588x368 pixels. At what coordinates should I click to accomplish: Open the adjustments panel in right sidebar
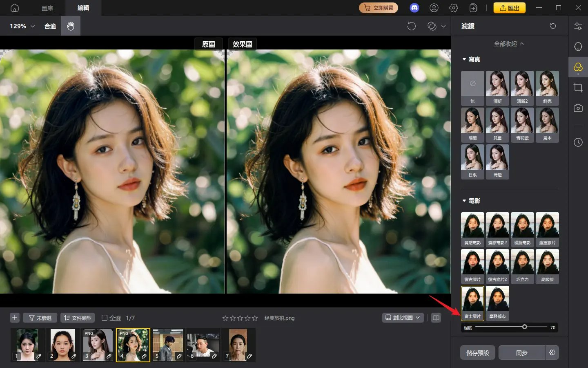click(x=578, y=26)
